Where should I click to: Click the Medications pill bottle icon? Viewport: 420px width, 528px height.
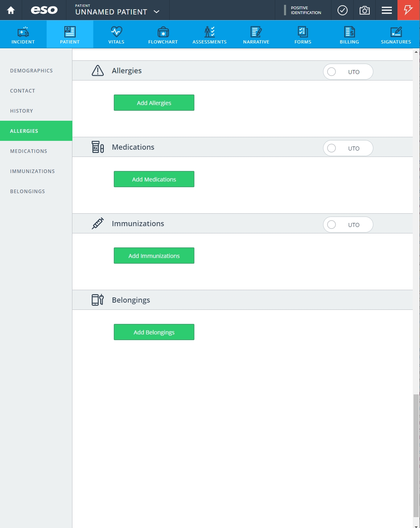98,147
